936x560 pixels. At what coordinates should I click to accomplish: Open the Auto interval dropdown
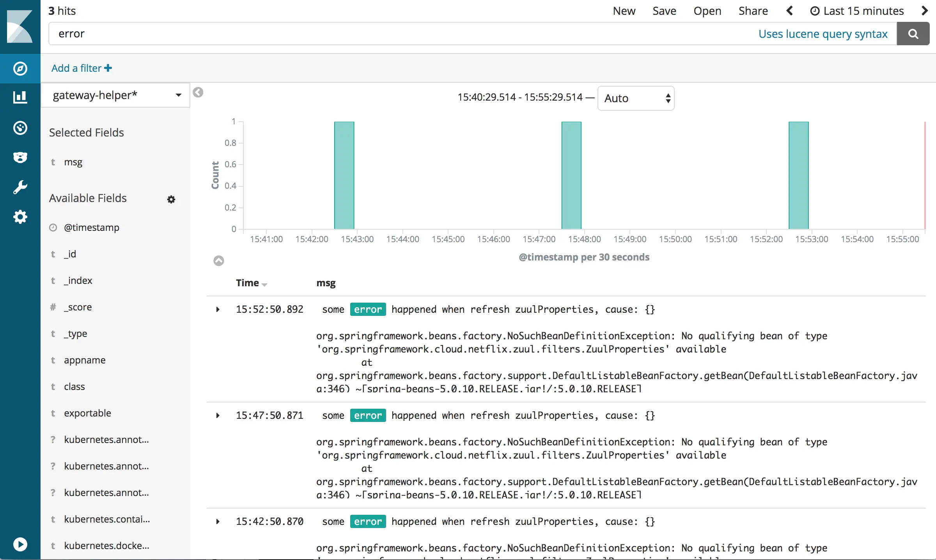coord(636,98)
